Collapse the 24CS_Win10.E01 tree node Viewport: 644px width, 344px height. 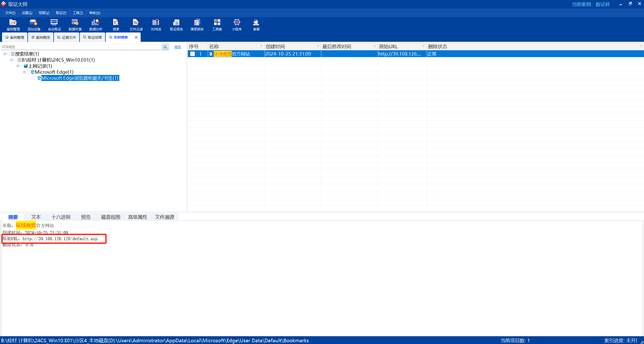pos(11,60)
